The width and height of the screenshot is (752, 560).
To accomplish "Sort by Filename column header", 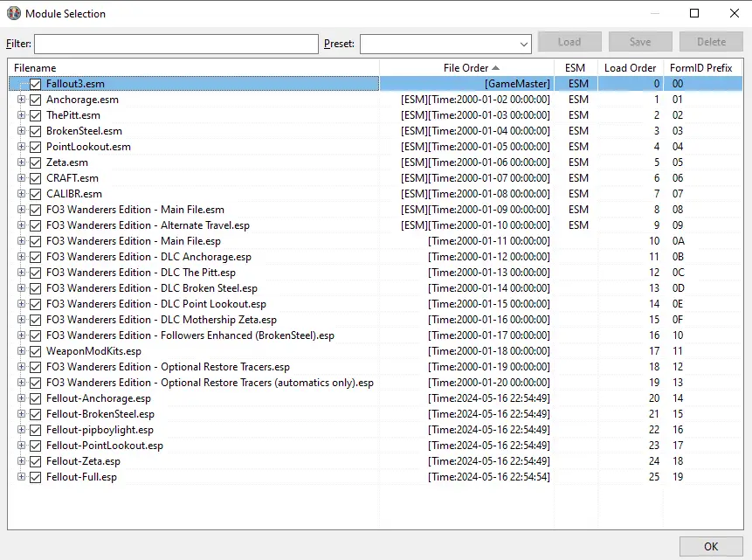I will [x=193, y=68].
